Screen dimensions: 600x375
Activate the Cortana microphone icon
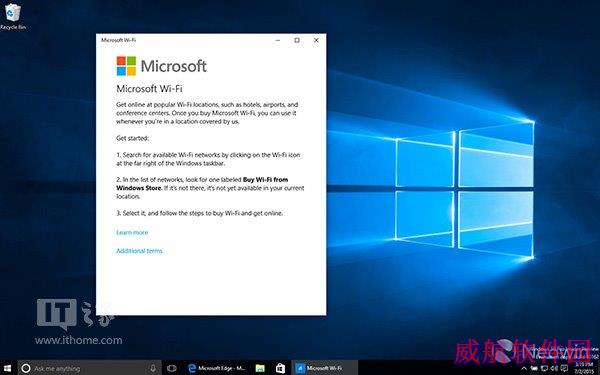pyautogui.click(x=153, y=368)
